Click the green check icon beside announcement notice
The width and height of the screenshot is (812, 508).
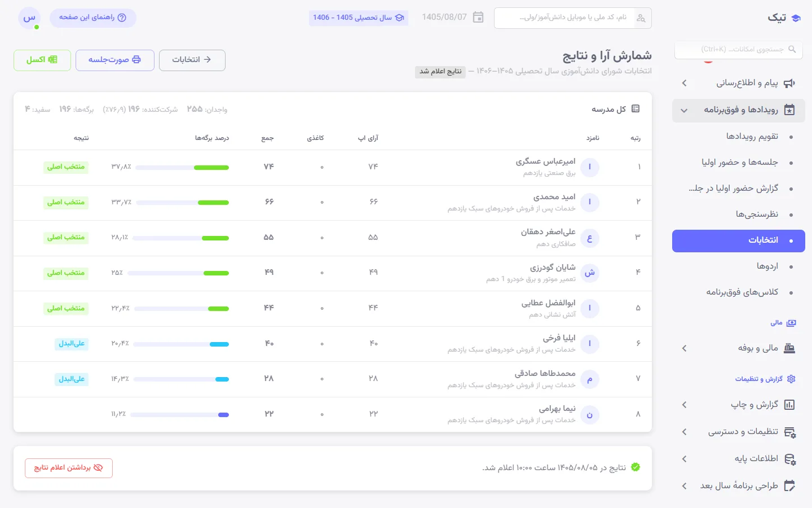tap(636, 467)
